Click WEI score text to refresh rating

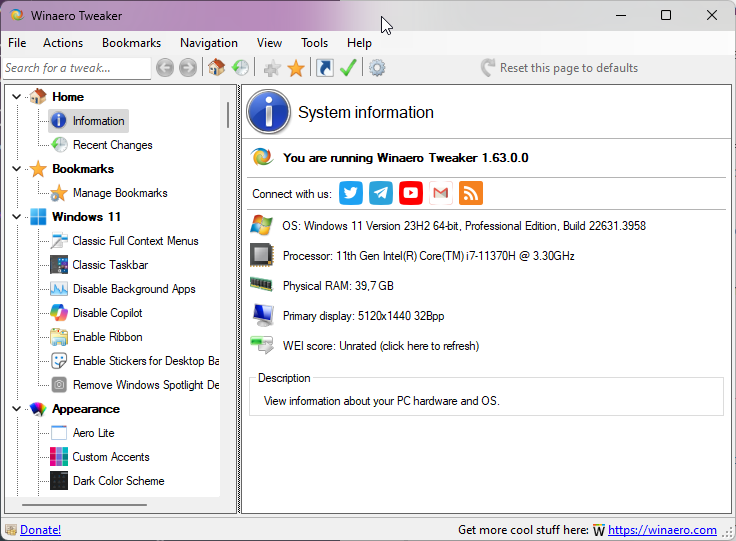pos(381,346)
